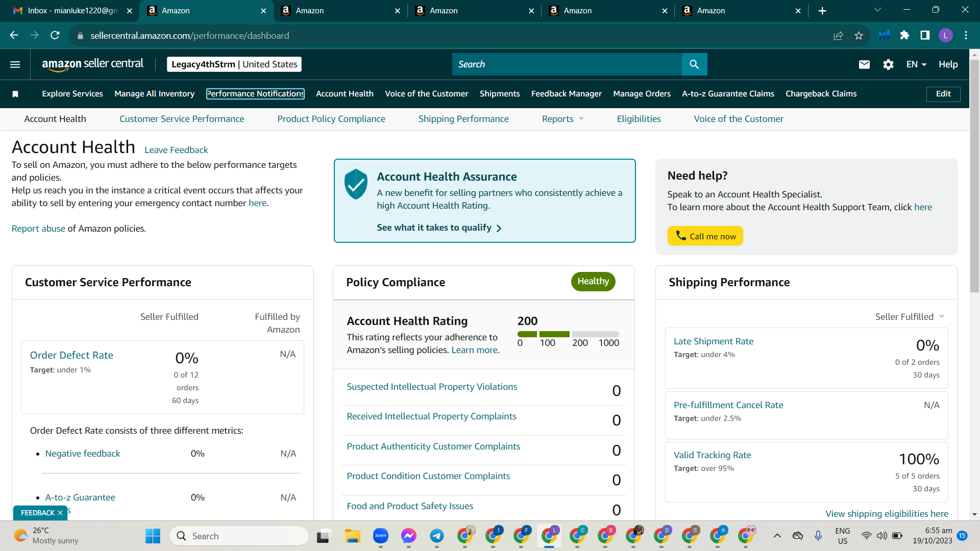This screenshot has height=551, width=980.
Task: Open Chrome three-dot menu
Action: [966, 35]
